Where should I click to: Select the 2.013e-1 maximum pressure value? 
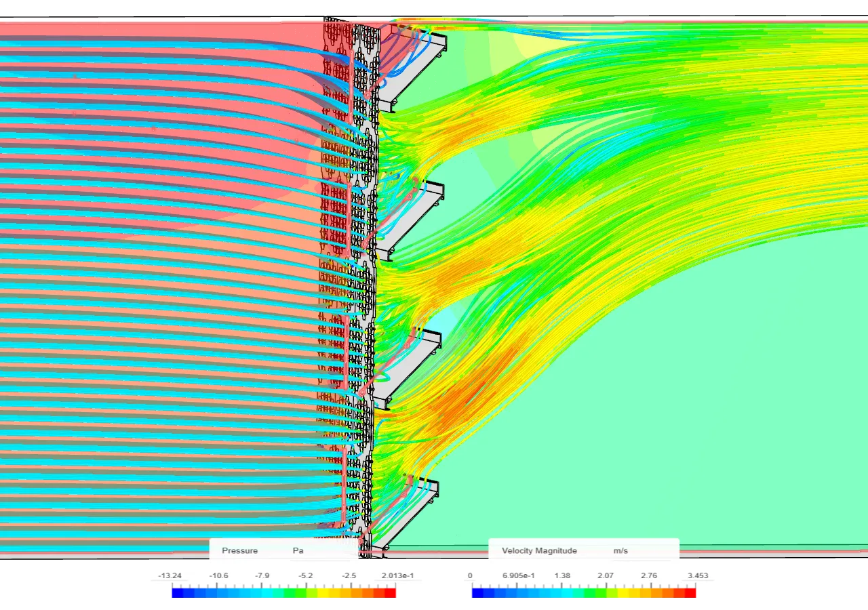pyautogui.click(x=397, y=575)
